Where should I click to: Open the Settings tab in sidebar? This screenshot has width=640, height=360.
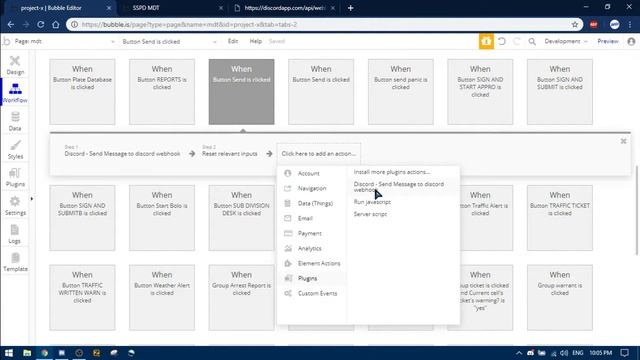15,206
